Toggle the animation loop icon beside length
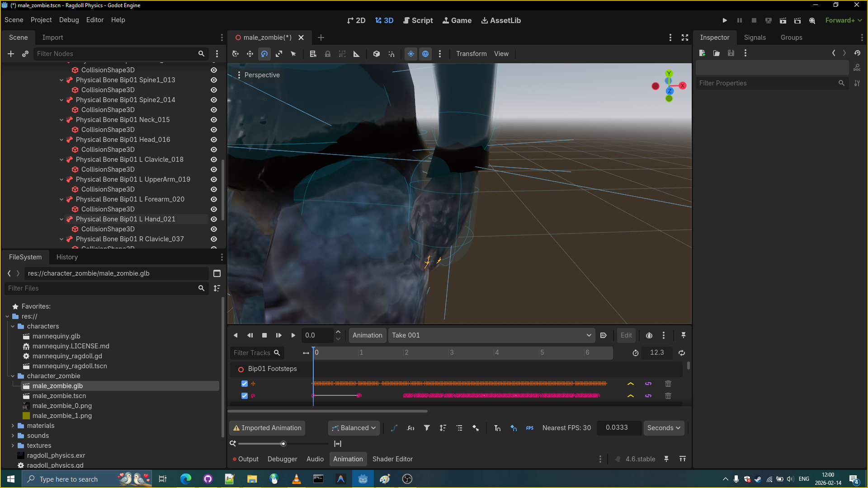This screenshot has height=488, width=868. 682,353
